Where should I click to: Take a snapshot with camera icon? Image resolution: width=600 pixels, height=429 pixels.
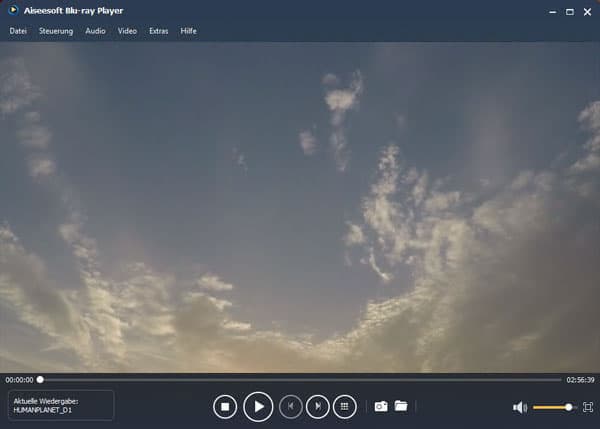click(380, 406)
